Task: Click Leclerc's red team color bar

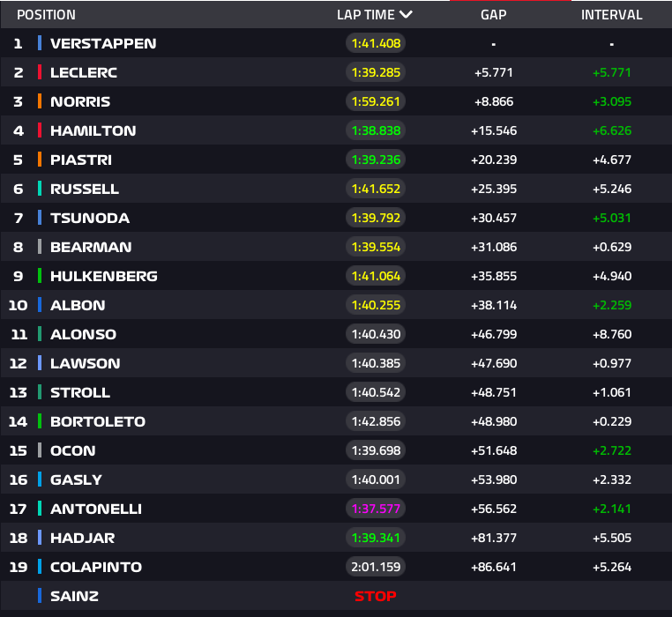Action: [x=40, y=72]
